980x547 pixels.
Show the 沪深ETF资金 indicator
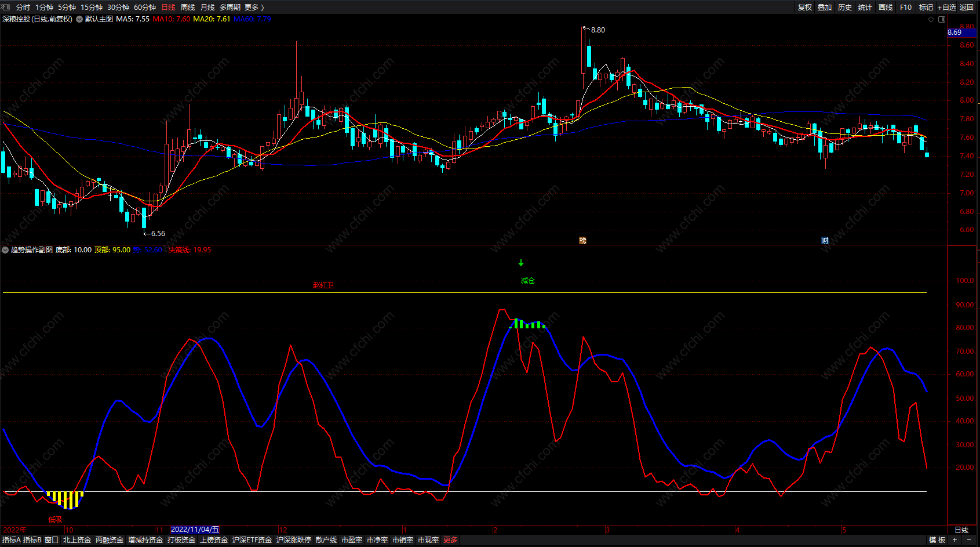[x=252, y=540]
